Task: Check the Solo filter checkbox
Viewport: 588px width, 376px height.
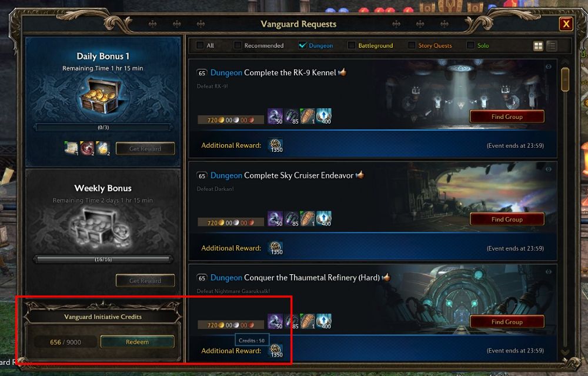Action: click(x=470, y=45)
